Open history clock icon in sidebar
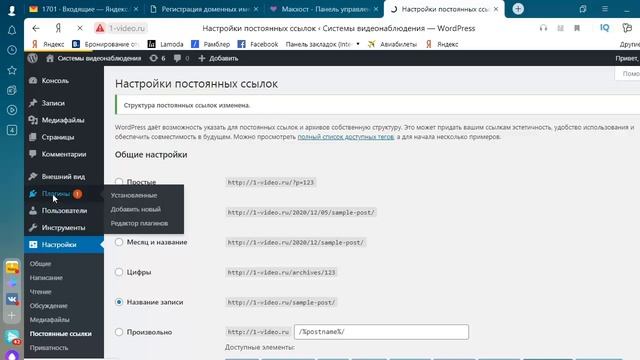Viewport: 640px width, 360px height. 12,50
